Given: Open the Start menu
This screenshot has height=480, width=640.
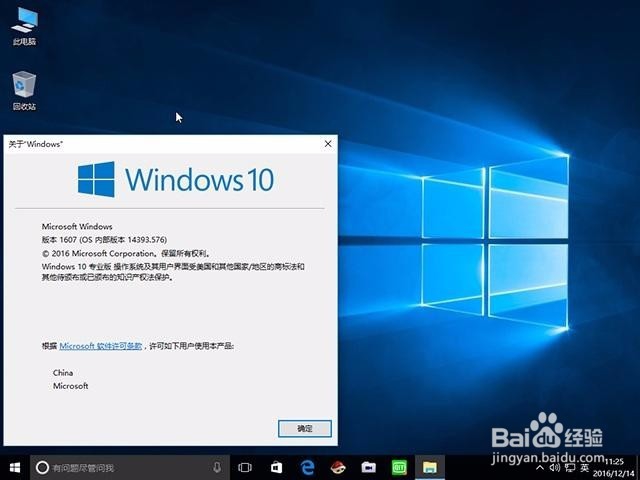Looking at the screenshot, I should [15, 467].
